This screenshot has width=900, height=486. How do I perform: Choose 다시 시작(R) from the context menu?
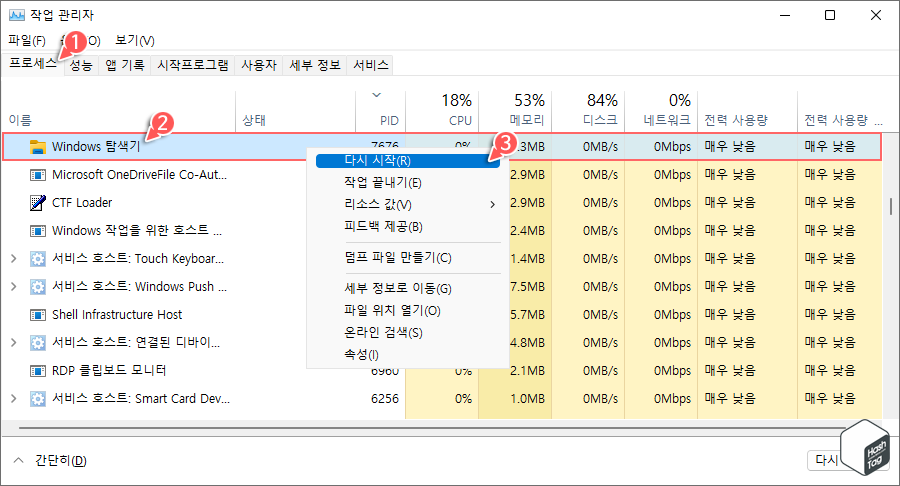408,161
